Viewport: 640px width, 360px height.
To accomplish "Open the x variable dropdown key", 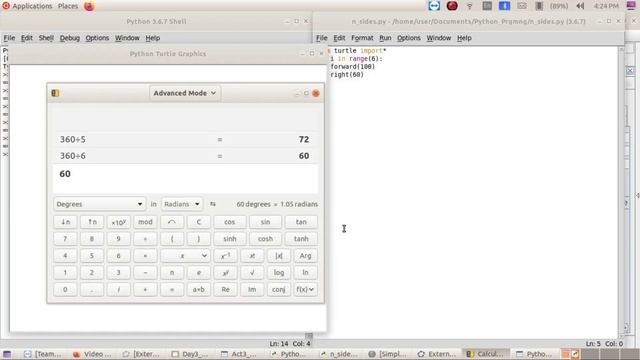I will (185, 256).
